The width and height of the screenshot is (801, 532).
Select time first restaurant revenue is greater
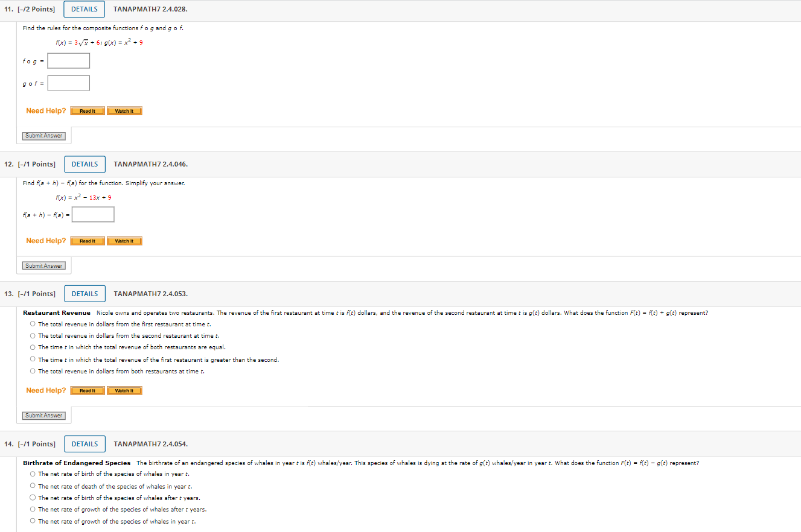coord(33,360)
